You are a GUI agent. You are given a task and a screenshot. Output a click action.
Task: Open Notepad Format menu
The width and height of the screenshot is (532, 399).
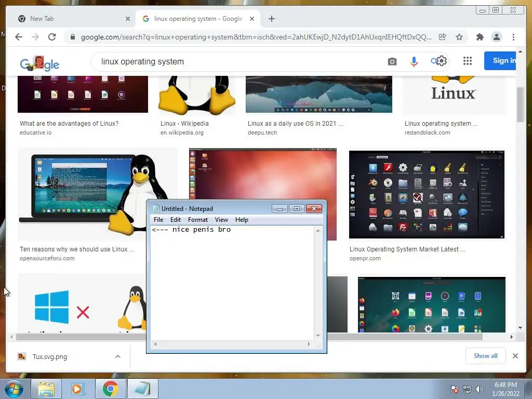coord(198,220)
